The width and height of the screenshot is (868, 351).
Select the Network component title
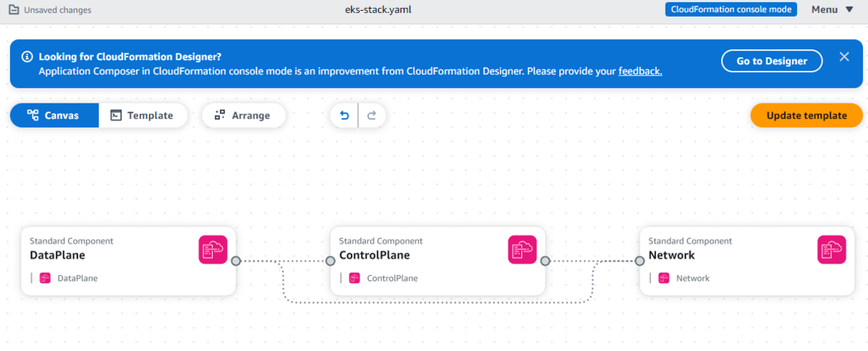click(x=671, y=255)
